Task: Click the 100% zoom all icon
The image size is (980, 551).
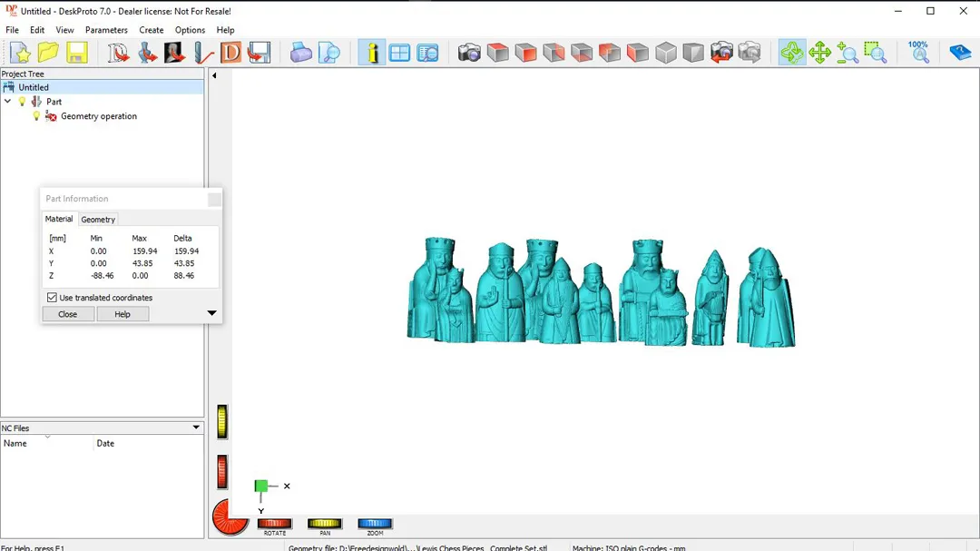Action: pyautogui.click(x=918, y=53)
